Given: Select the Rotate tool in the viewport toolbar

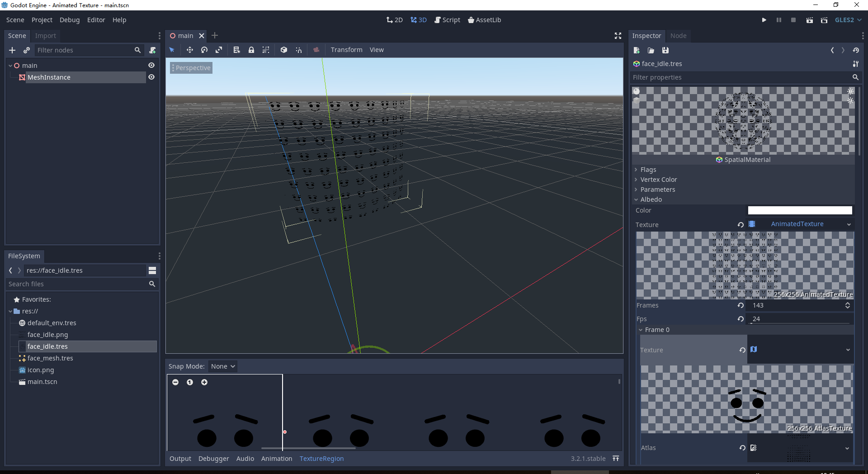Looking at the screenshot, I should [x=204, y=50].
